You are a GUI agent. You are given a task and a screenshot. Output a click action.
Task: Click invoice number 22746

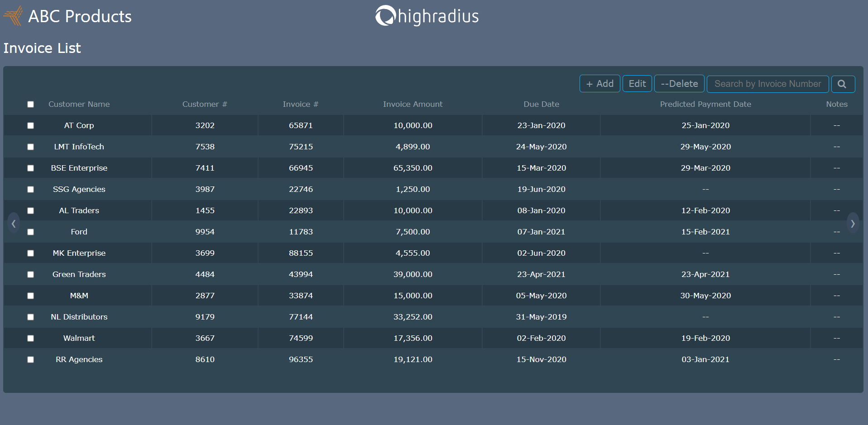click(301, 189)
